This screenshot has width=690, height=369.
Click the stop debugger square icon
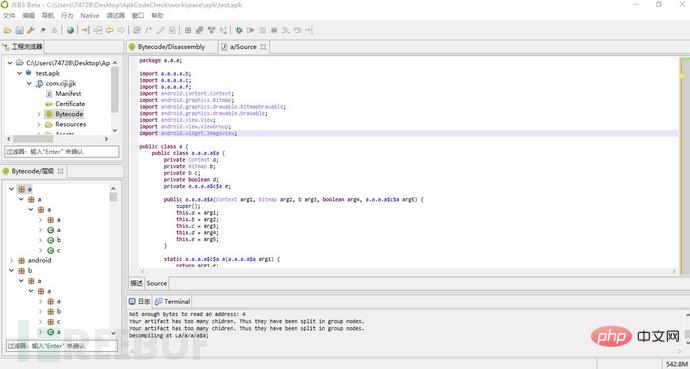(x=274, y=30)
